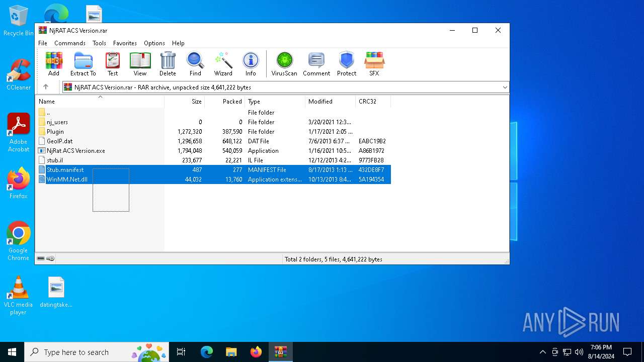Open the View file tool
Image resolution: width=644 pixels, height=362 pixels.
pyautogui.click(x=140, y=64)
